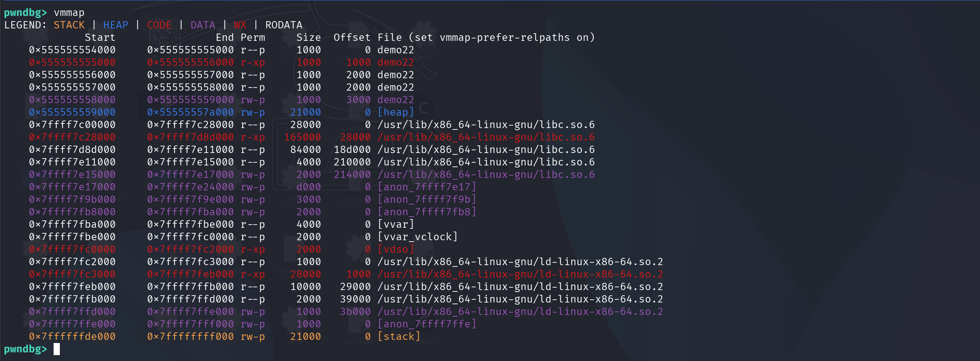This screenshot has height=361, width=980.
Task: Click the r-xp permission in the [vdso] row
Action: click(253, 250)
